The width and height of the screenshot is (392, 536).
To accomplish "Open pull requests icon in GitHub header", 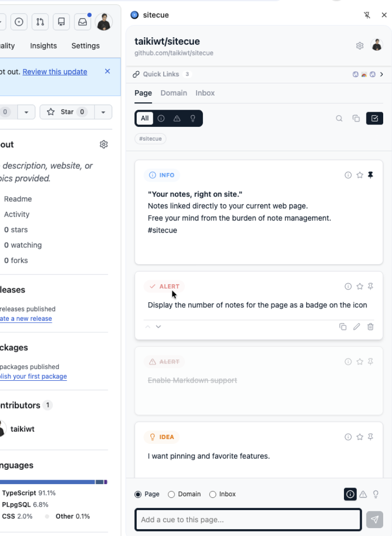I will coord(40,22).
